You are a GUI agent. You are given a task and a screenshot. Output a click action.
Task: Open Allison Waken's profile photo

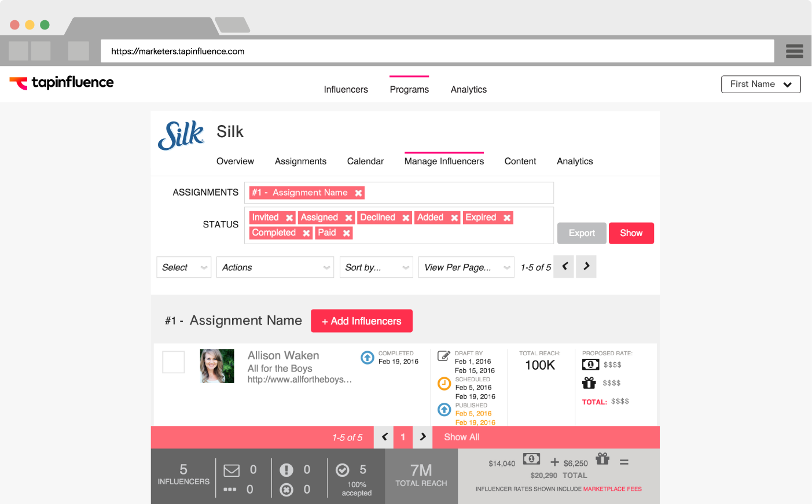217,366
